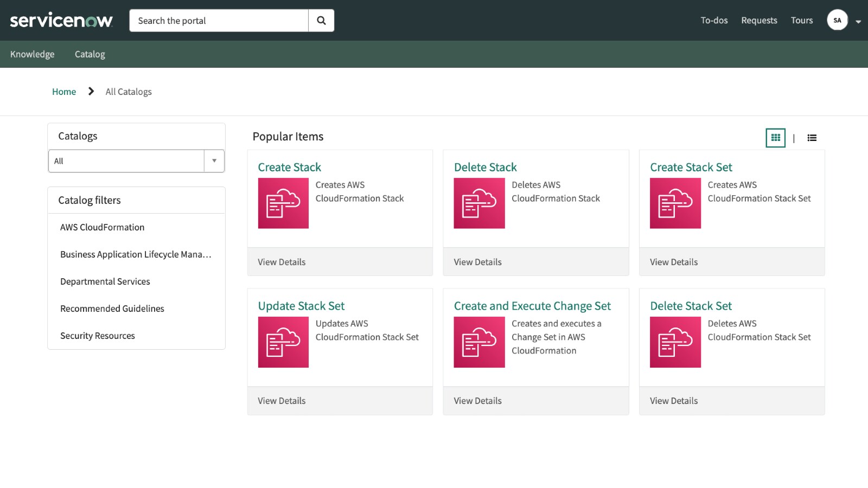Open To-dos in the header

pyautogui.click(x=714, y=21)
